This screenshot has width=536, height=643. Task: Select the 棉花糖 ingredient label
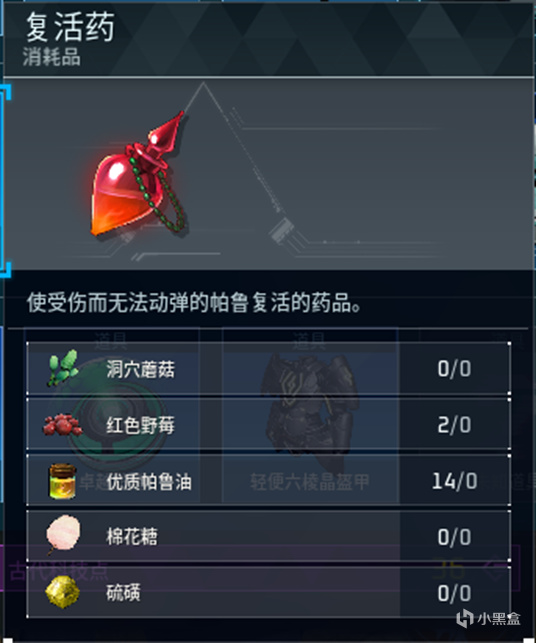(x=132, y=536)
